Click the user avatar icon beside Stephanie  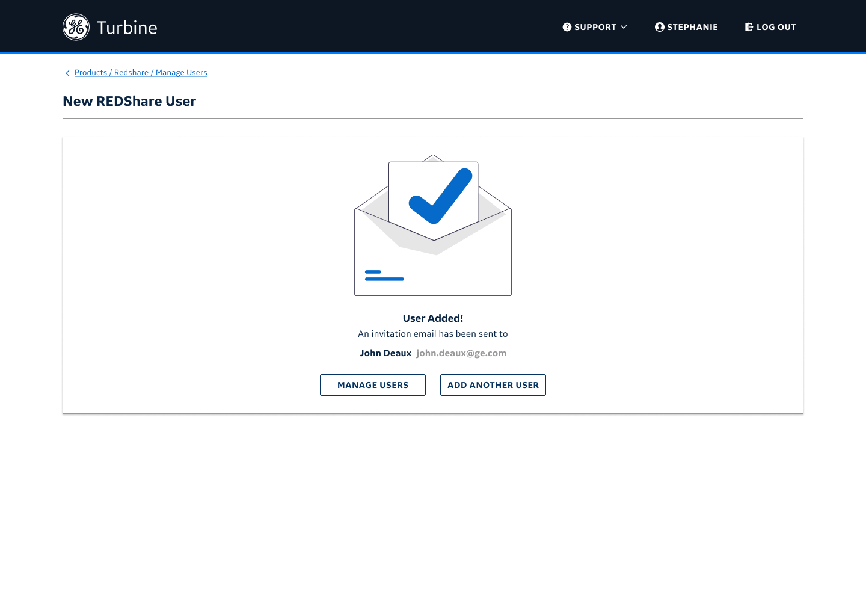659,27
